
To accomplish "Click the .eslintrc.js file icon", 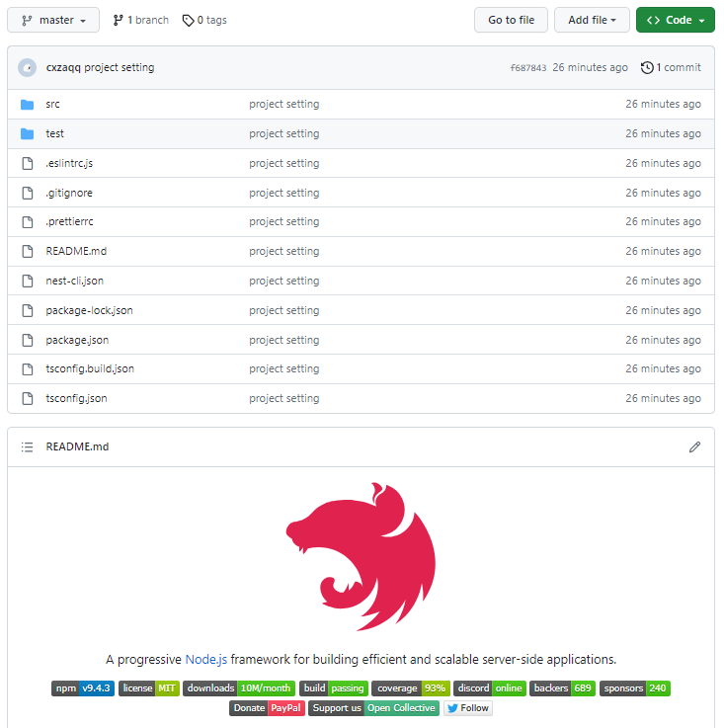I will 28,163.
